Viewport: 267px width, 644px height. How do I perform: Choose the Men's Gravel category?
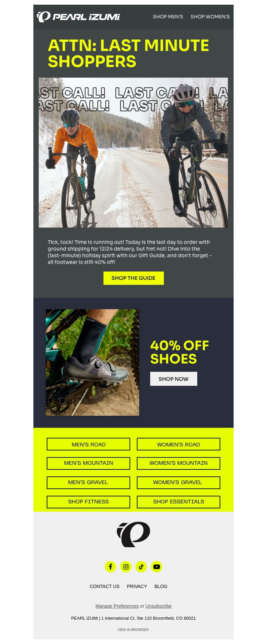pyautogui.click(x=88, y=483)
